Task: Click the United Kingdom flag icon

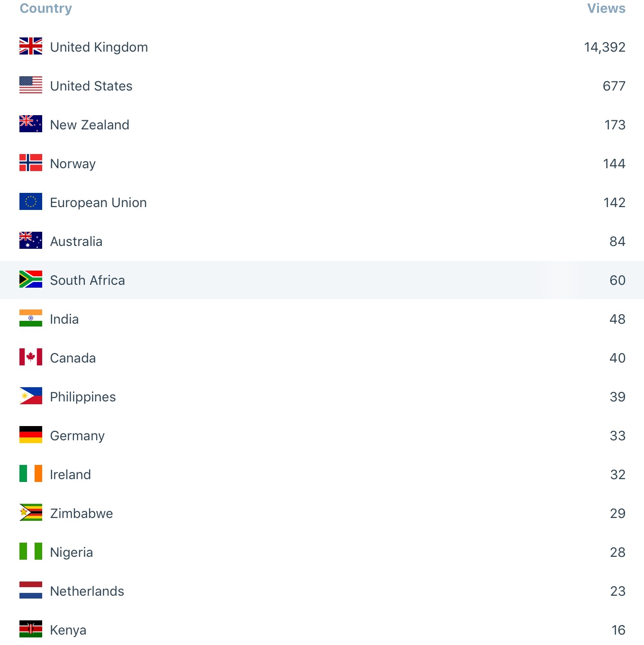Action: click(x=31, y=46)
